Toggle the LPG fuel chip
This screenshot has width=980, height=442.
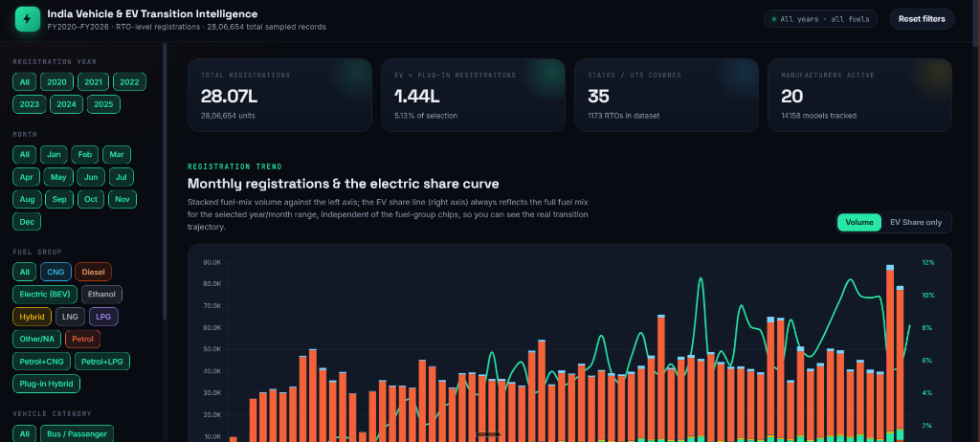(103, 317)
